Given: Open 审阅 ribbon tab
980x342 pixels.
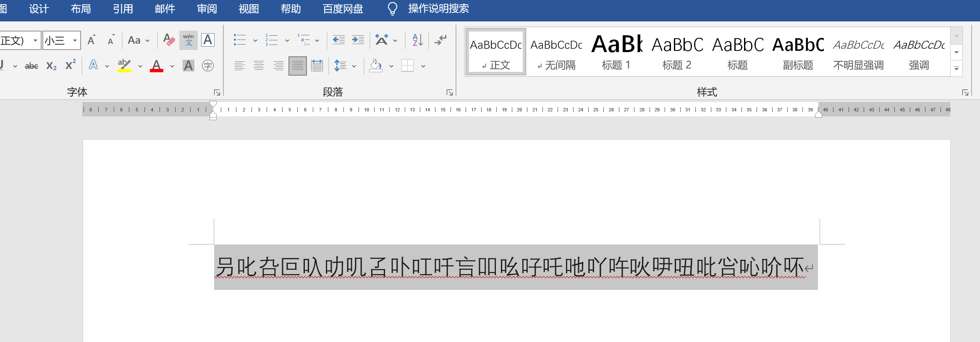Looking at the screenshot, I should [x=207, y=9].
